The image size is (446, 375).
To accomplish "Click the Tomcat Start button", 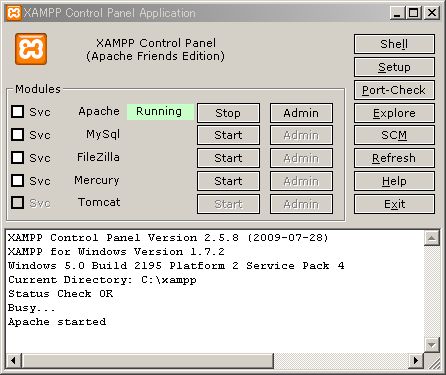I will tap(228, 204).
